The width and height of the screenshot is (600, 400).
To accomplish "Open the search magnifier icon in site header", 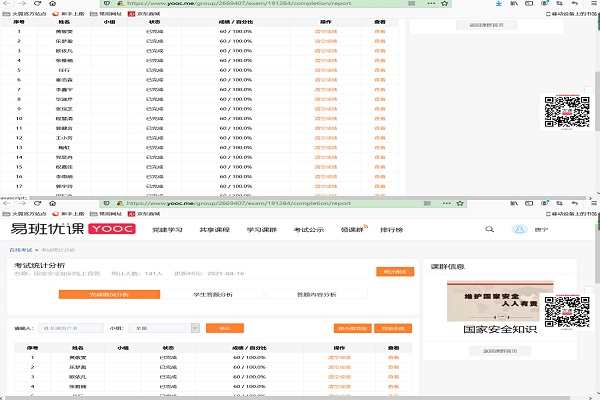I will click(x=490, y=229).
